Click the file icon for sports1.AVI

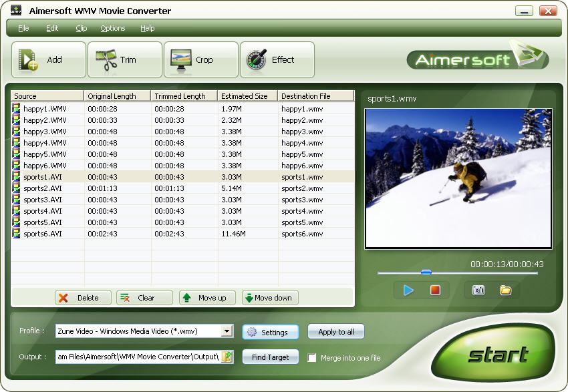pyautogui.click(x=16, y=176)
